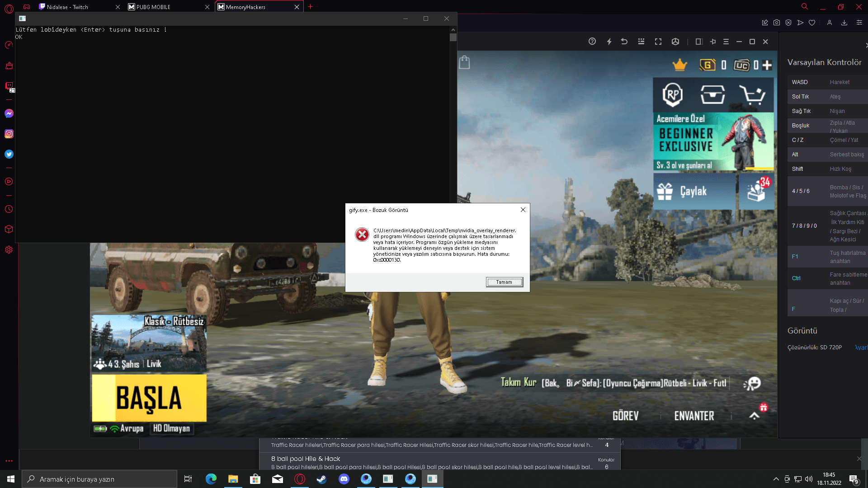
Task: Open GÖREV missions menu
Action: point(626,416)
